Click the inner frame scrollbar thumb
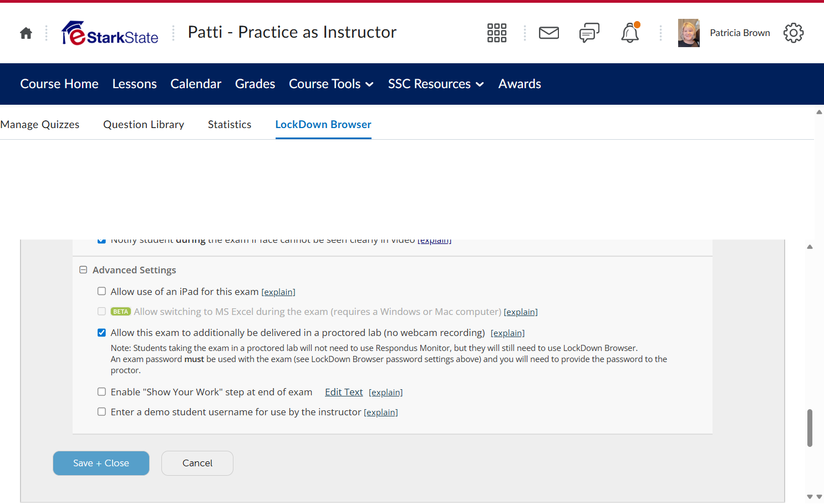The width and height of the screenshot is (824, 504). point(810,428)
